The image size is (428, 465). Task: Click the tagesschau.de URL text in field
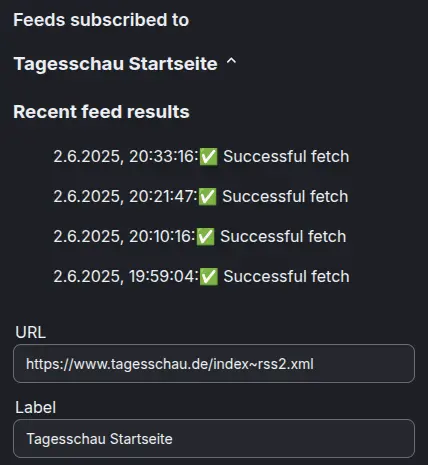(x=170, y=364)
